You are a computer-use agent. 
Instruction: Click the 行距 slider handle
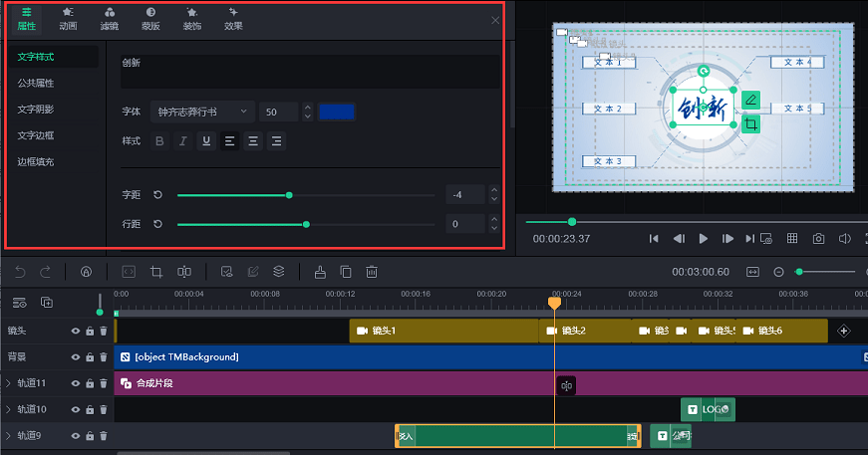306,224
